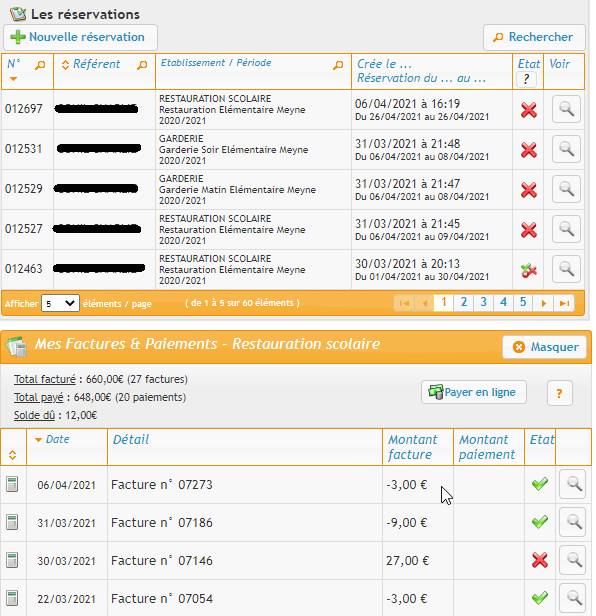
Task: Click the red cross status of Facture 07146
Action: coord(540,560)
